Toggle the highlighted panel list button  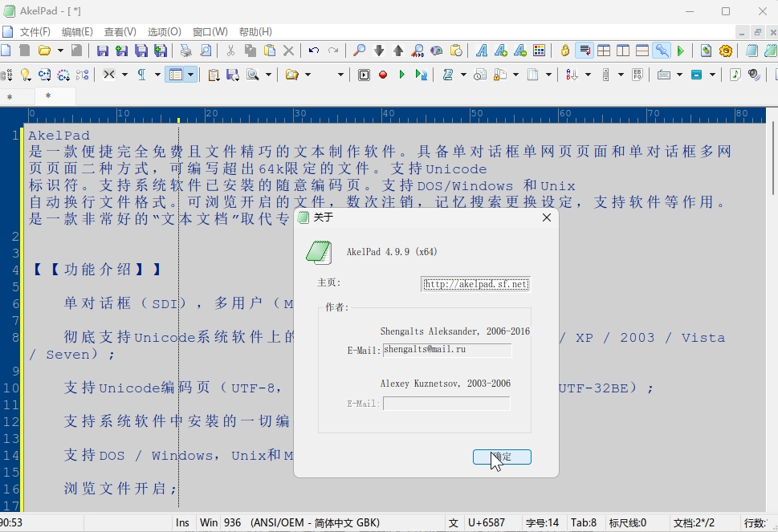click(x=176, y=75)
